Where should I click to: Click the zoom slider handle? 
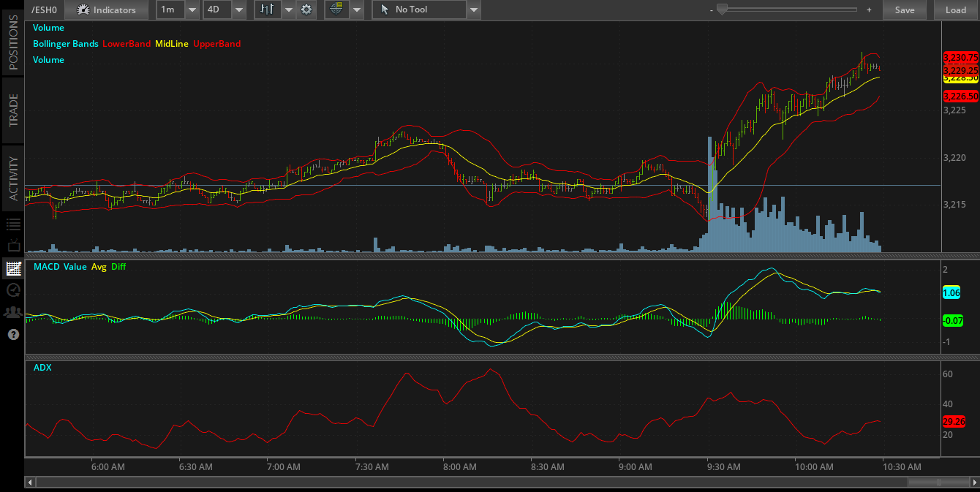tap(722, 9)
